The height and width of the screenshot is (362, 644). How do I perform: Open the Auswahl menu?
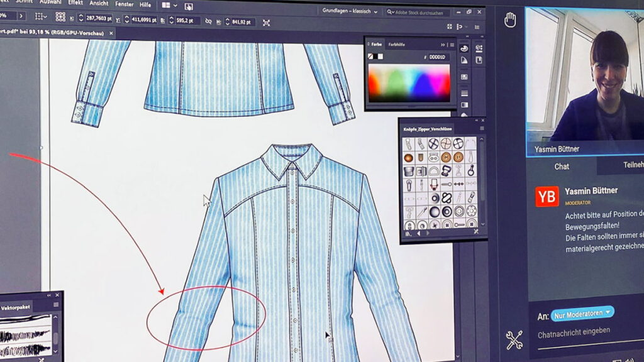click(50, 2)
